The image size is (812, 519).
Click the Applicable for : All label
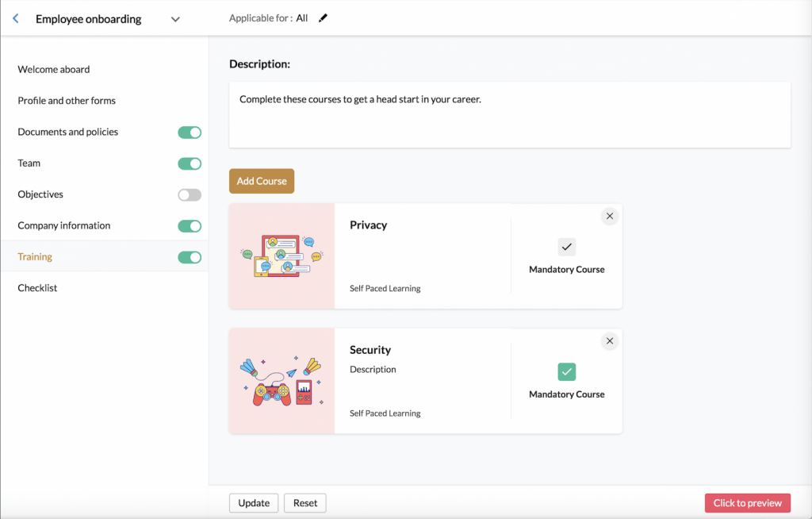pos(268,18)
